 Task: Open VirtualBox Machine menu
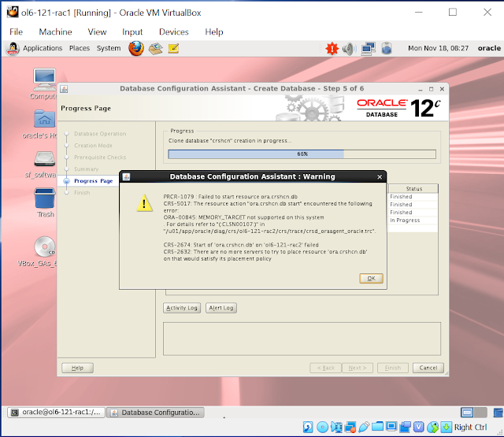coord(55,31)
